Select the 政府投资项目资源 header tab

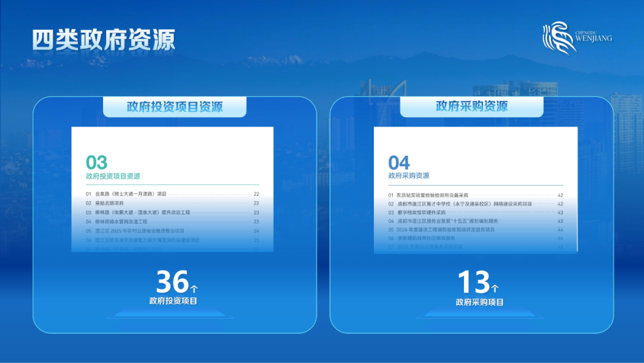[175, 107]
